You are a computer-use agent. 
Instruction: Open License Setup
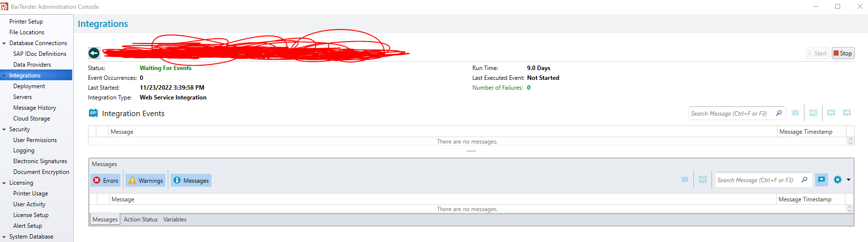click(31, 215)
